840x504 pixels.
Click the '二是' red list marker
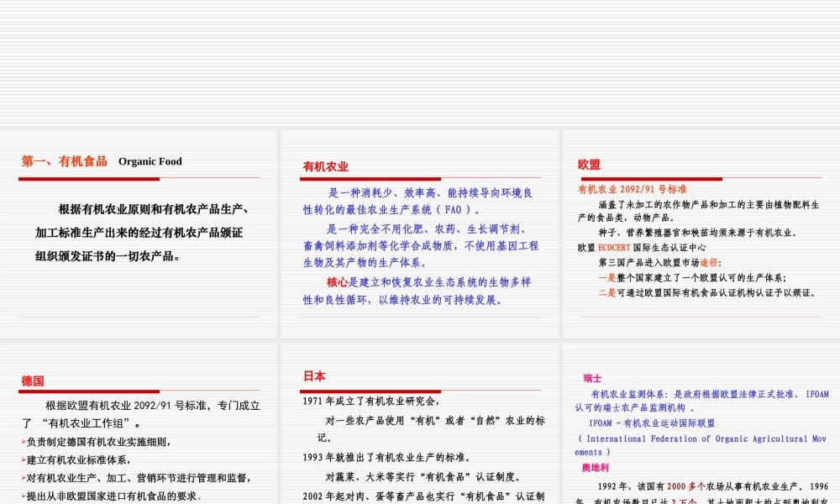coord(607,292)
